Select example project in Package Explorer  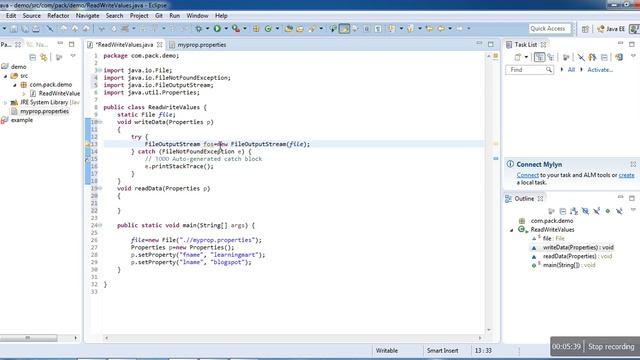coord(22,120)
